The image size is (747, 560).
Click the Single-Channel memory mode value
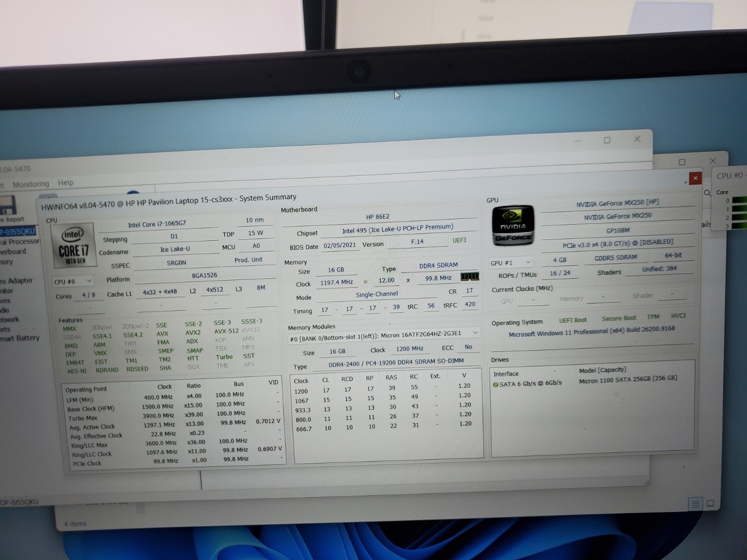[377, 294]
